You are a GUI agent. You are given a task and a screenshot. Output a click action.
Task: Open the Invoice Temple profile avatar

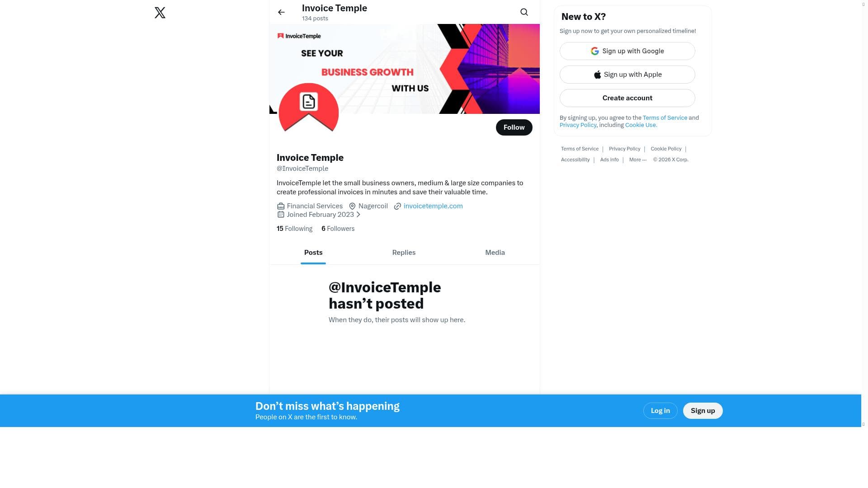pyautogui.click(x=309, y=113)
